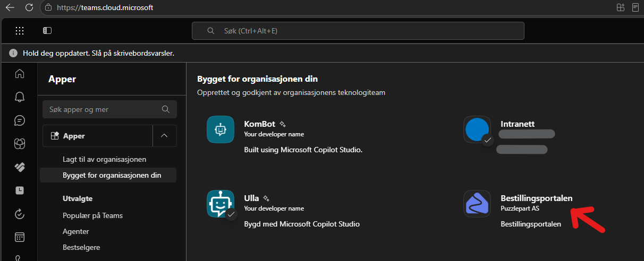This screenshot has height=261, width=644.
Task: Focus the top Søk (Ctrl+Alt+E) search box
Action: [x=358, y=31]
